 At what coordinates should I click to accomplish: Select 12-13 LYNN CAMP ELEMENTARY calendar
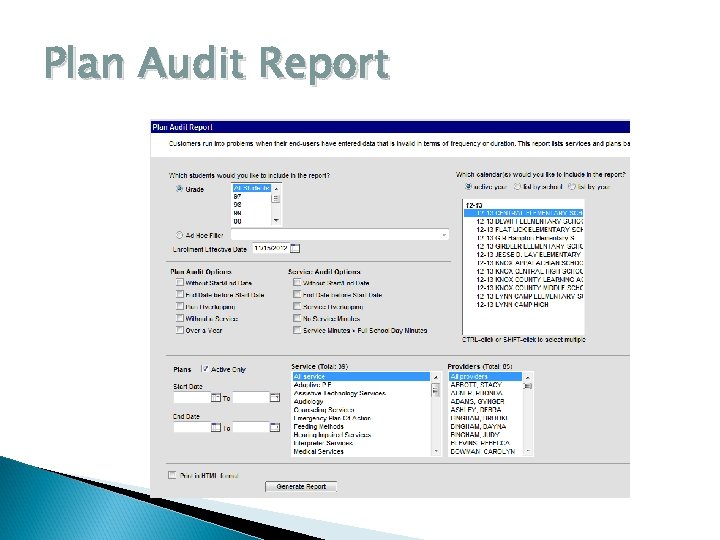click(523, 296)
